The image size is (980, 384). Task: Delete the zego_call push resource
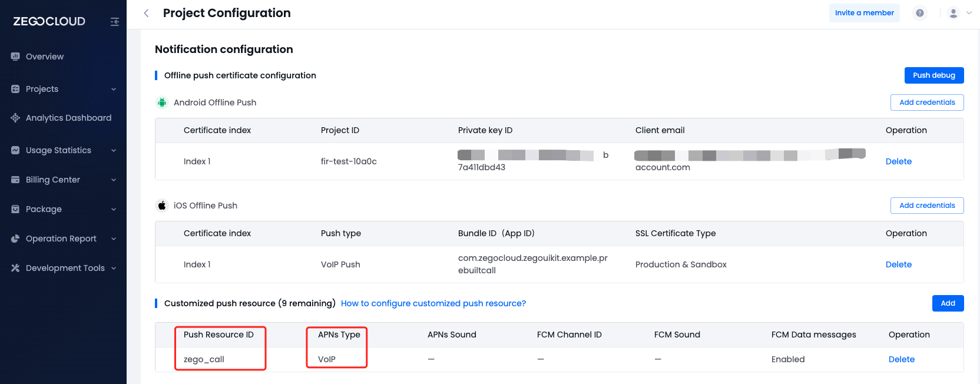[x=901, y=359]
